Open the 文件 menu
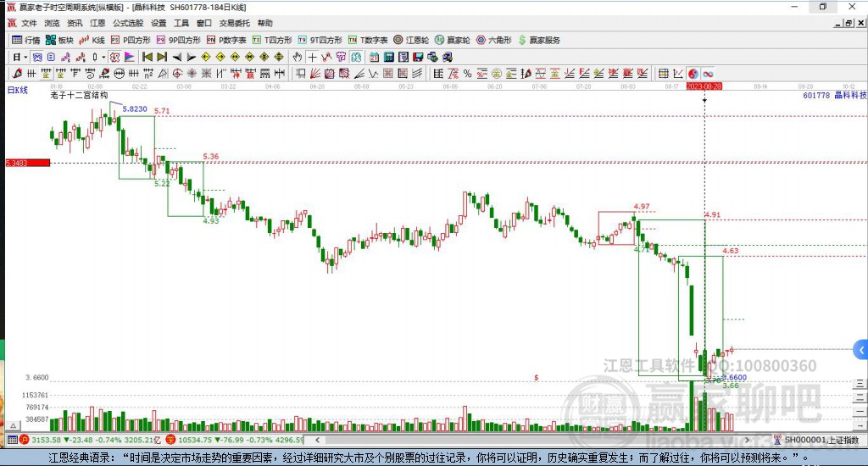This screenshot has width=868, height=466. click(29, 23)
